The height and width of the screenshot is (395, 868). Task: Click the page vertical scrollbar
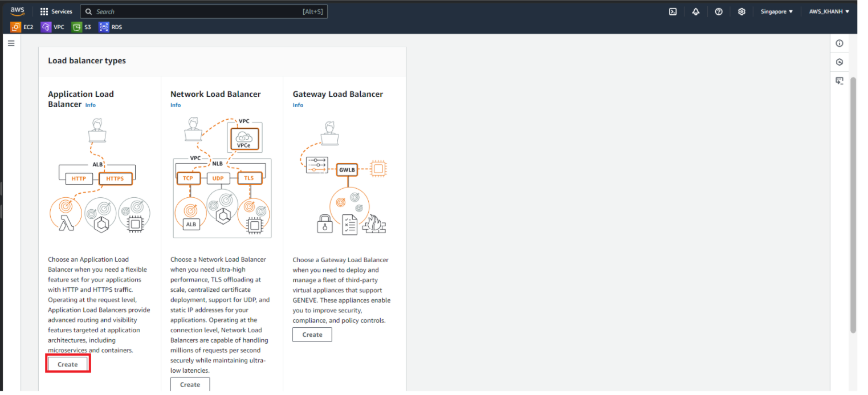click(853, 204)
